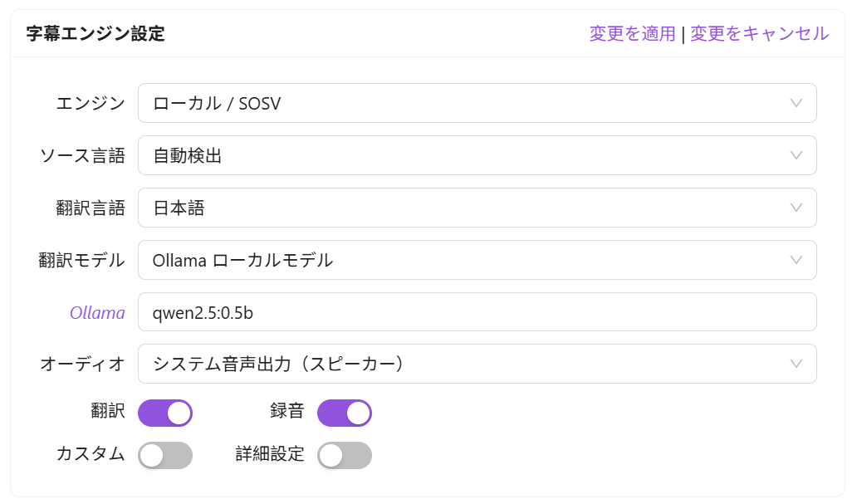857x504 pixels.
Task: Click chevron icon in エンジン dropdown
Action: (796, 103)
